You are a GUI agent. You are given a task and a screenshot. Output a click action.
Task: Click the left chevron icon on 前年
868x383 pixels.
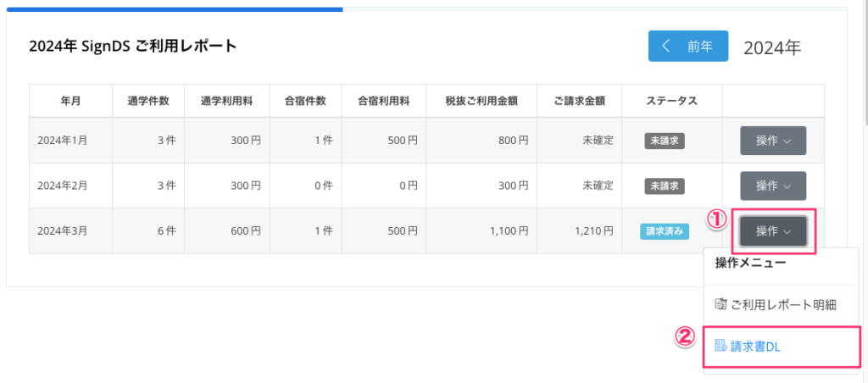pyautogui.click(x=666, y=47)
